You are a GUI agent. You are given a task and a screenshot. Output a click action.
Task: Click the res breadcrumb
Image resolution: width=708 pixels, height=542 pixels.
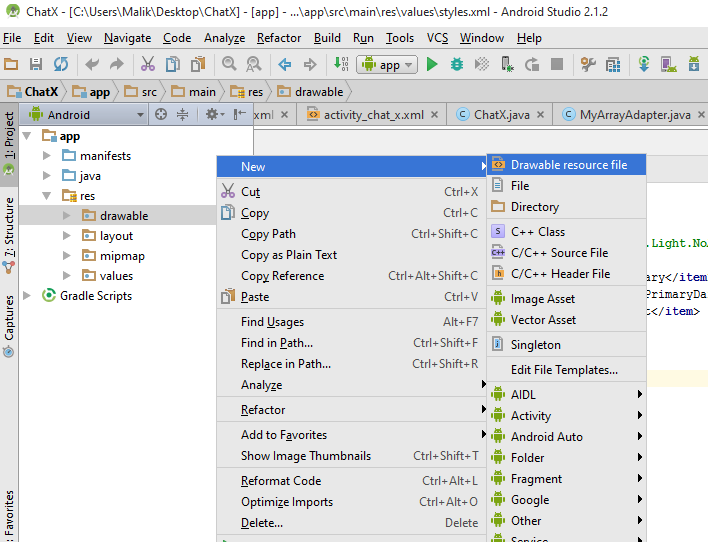[247, 92]
